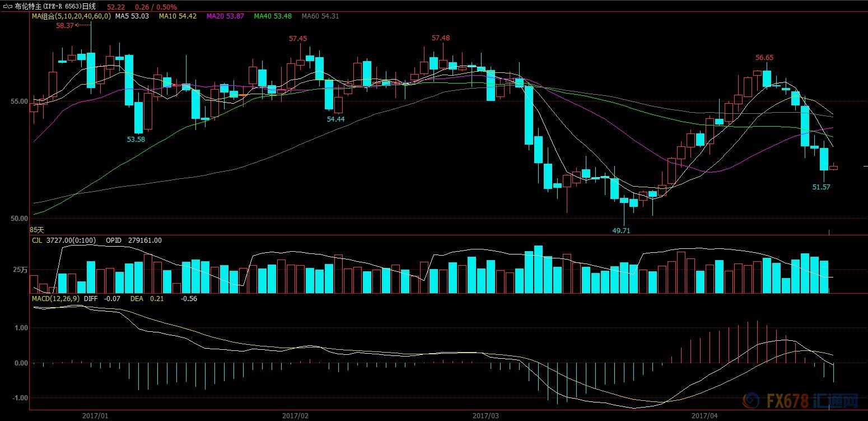Click the 50.00 price axis label

[20, 219]
